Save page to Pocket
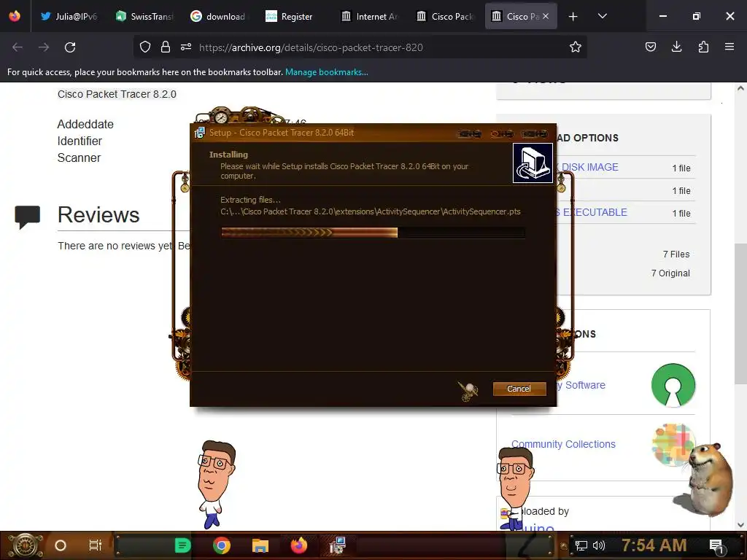 tap(651, 47)
